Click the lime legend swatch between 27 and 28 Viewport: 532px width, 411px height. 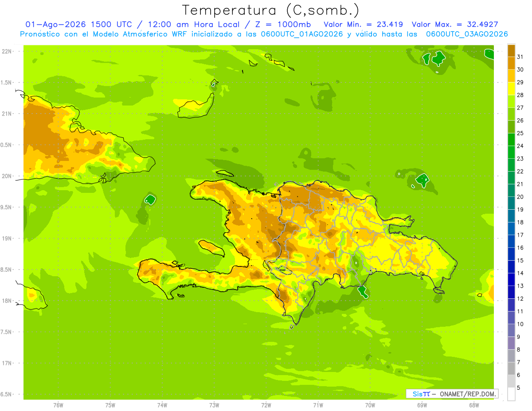(511, 101)
